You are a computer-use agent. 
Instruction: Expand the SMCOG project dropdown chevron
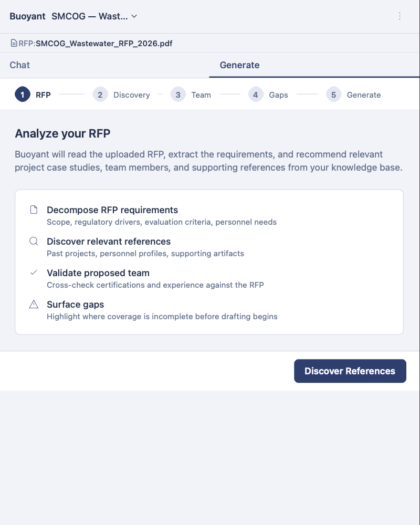pyautogui.click(x=134, y=16)
